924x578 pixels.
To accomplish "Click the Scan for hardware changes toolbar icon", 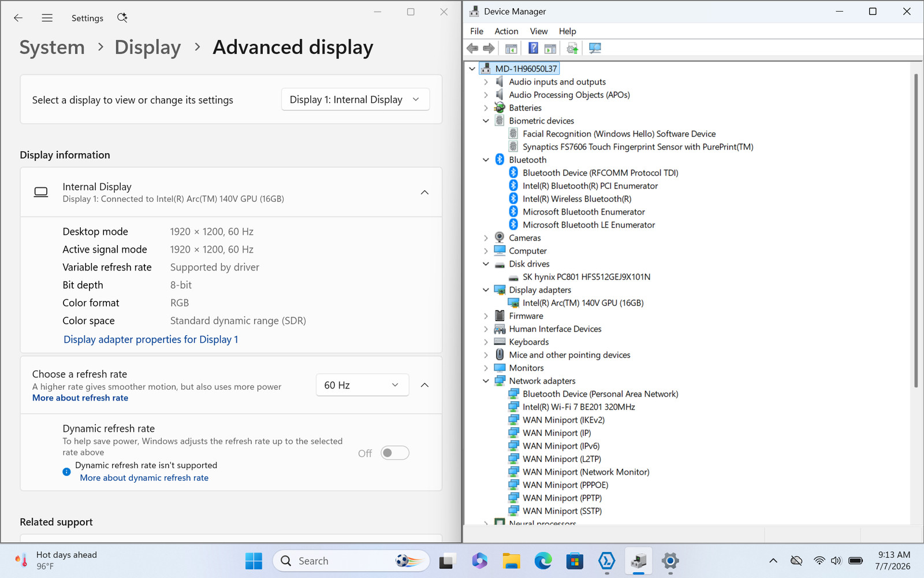I will pos(595,49).
